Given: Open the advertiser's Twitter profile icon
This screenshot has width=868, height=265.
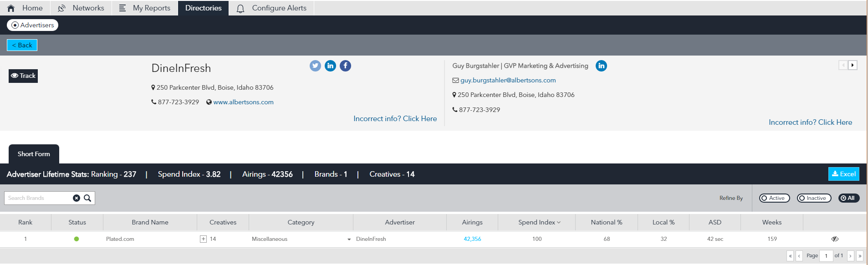Looking at the screenshot, I should pos(315,66).
